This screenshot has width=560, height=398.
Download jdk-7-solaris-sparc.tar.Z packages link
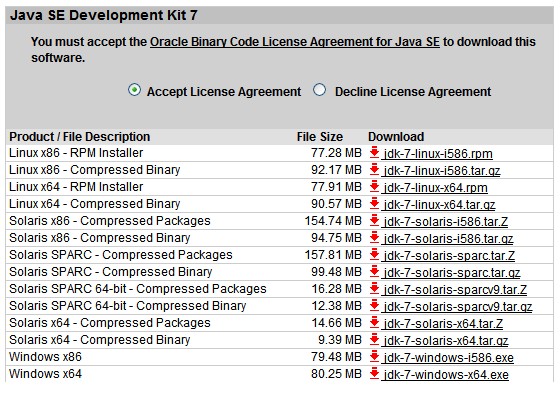pos(449,255)
